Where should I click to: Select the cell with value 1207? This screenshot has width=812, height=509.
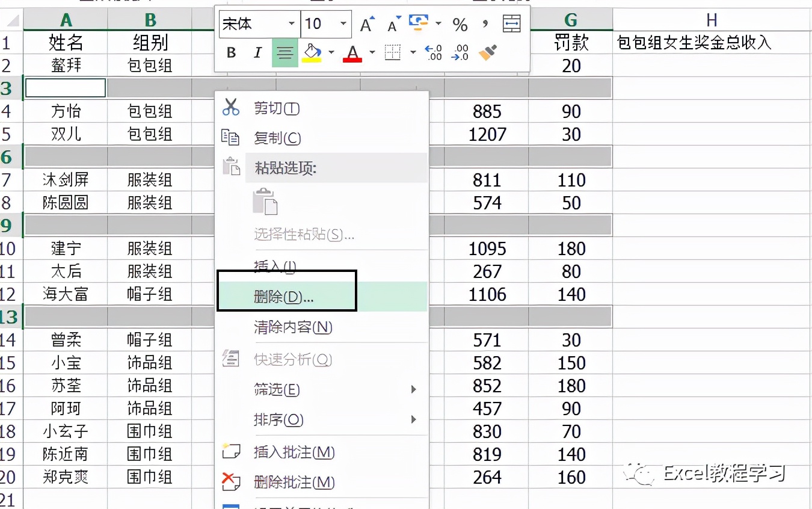click(x=487, y=134)
